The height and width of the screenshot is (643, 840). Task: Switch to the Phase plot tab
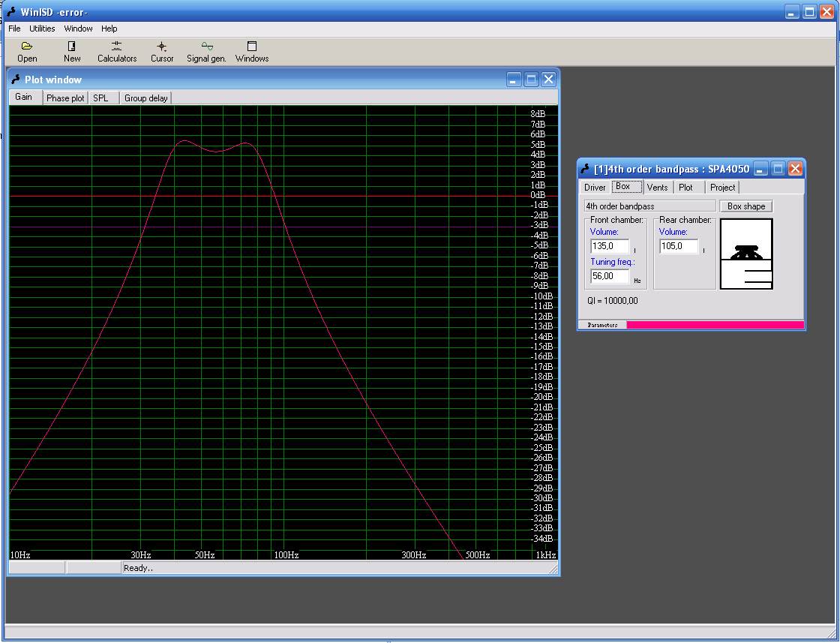coord(65,98)
